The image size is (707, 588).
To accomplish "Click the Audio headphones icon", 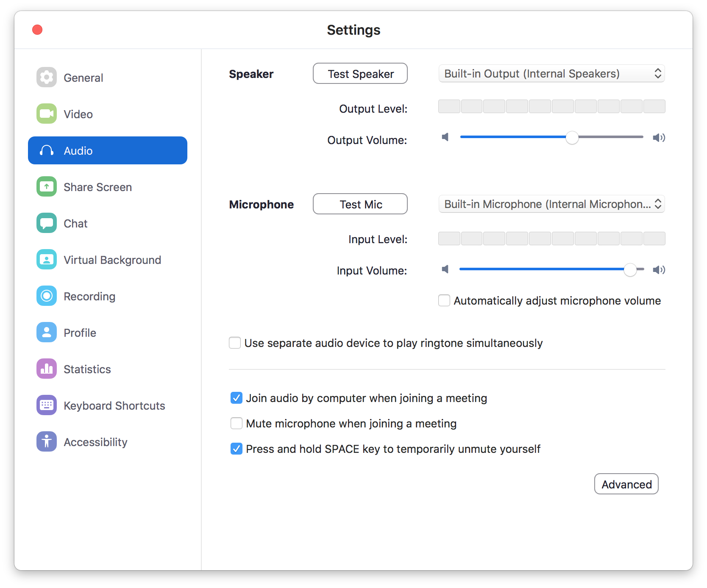I will tap(46, 150).
